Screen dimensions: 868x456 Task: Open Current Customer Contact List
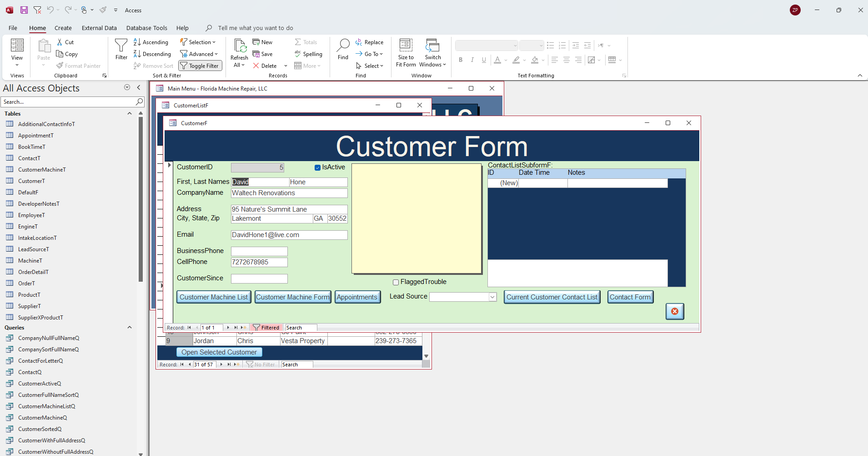(x=552, y=297)
